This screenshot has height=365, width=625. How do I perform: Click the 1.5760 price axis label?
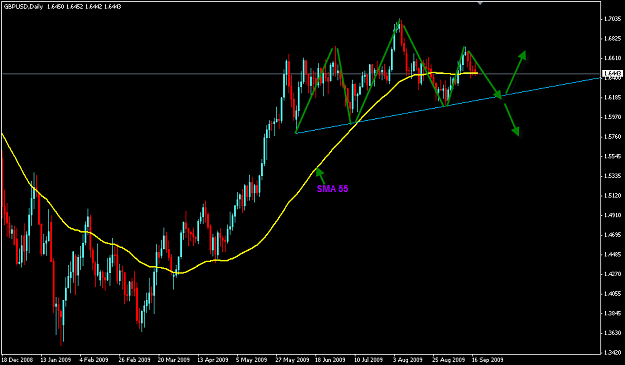click(x=613, y=137)
